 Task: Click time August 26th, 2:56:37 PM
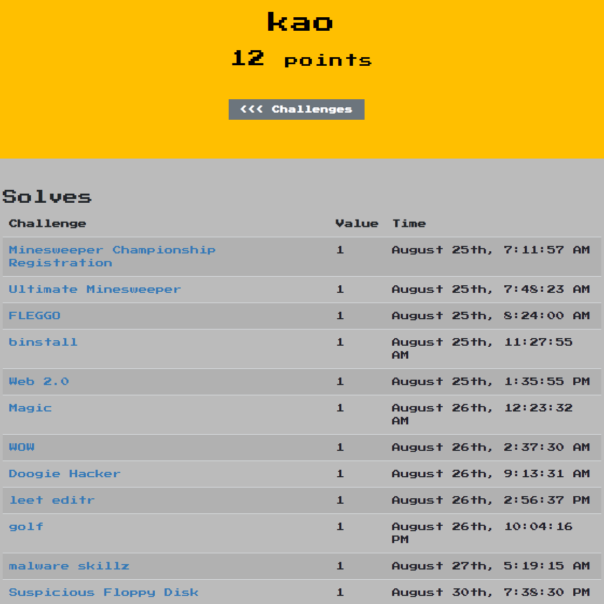[491, 500]
